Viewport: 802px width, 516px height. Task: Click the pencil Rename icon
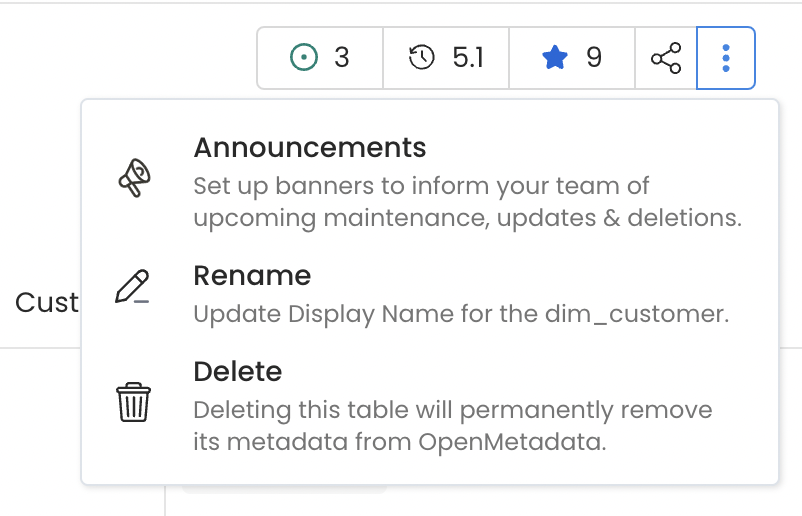(133, 286)
